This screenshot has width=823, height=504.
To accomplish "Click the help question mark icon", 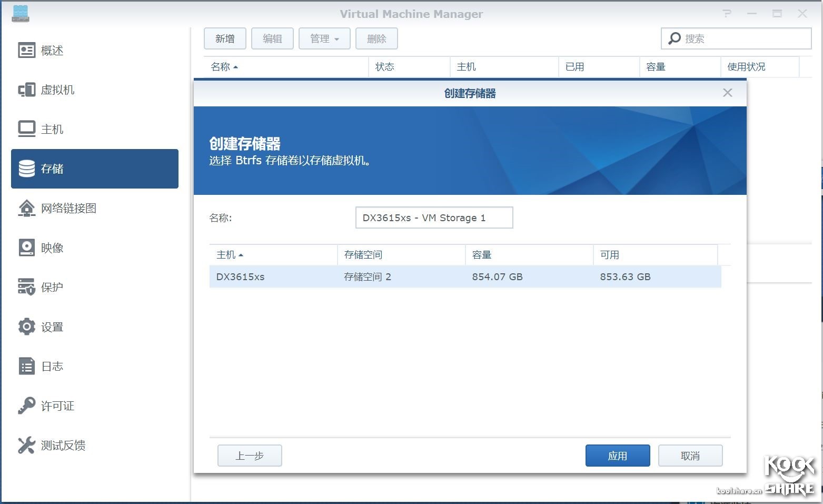I will coord(727,14).
